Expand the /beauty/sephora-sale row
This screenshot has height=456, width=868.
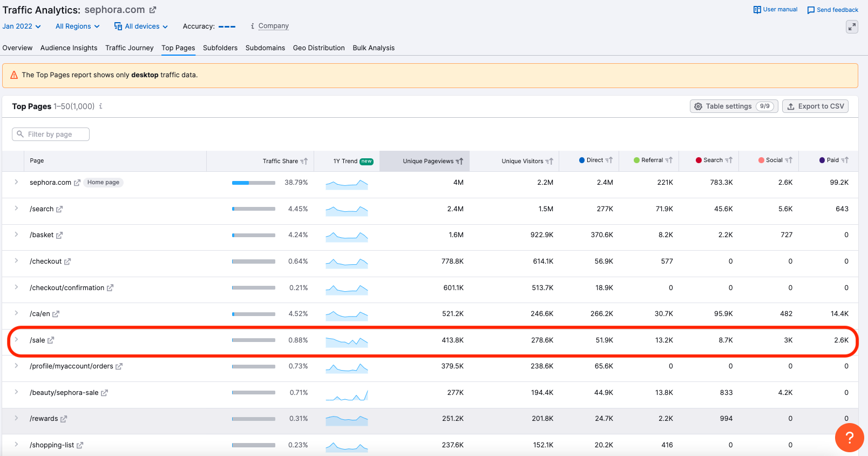pos(16,392)
